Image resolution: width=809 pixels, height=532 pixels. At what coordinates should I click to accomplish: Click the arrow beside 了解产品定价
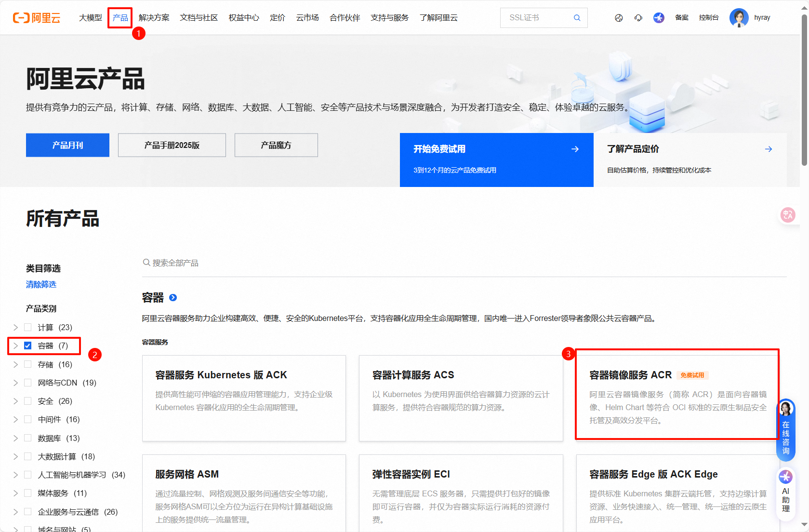769,149
